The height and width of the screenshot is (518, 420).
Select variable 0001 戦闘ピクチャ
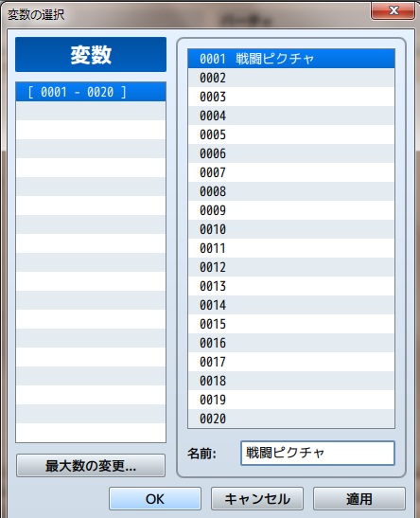291,59
